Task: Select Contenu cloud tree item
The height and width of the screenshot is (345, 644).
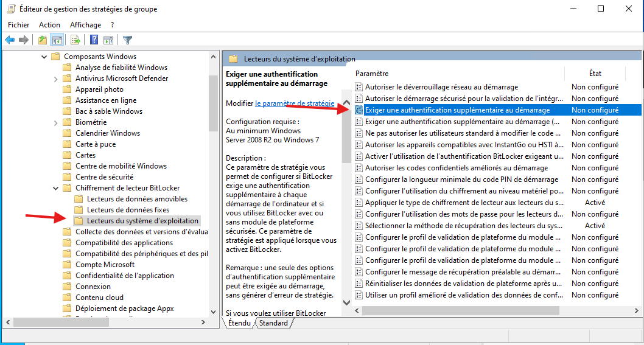Action: (99, 298)
